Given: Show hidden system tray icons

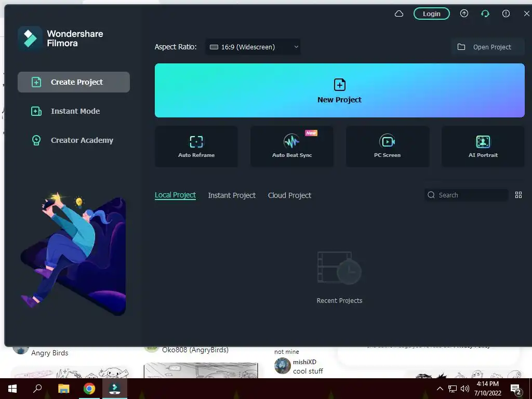Looking at the screenshot, I should coord(440,389).
